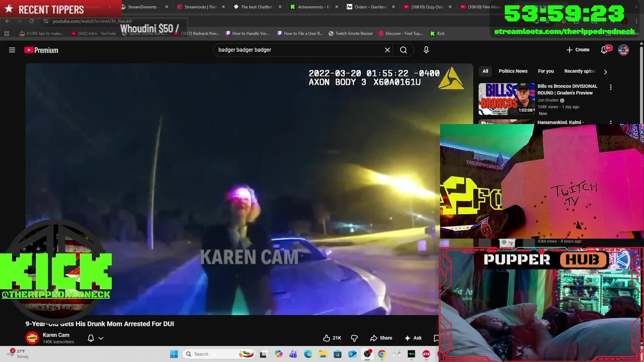Open the Kick bookmark
This screenshot has height=362, width=644.
[437, 33]
